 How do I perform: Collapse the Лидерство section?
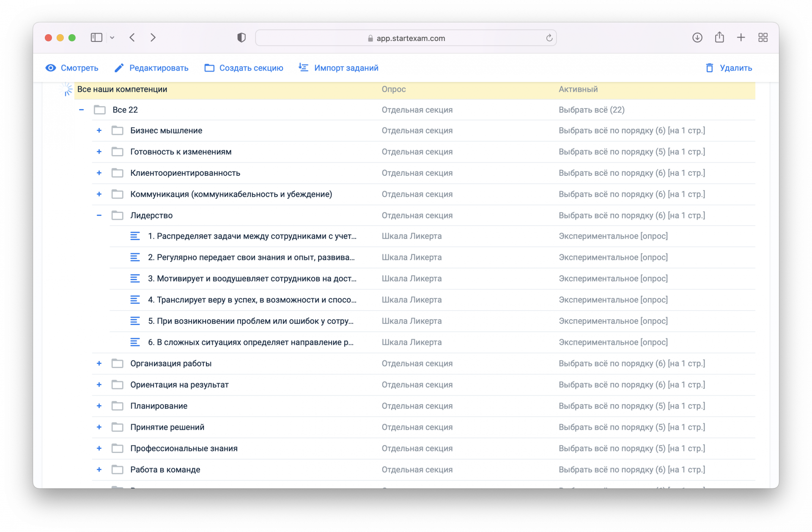pyautogui.click(x=99, y=216)
